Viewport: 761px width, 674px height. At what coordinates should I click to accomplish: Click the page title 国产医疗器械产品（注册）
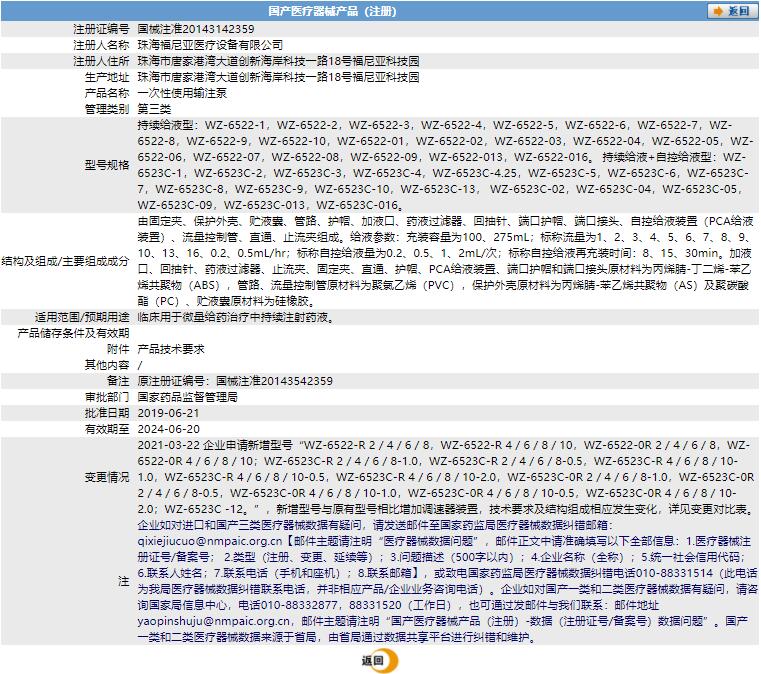point(332,11)
